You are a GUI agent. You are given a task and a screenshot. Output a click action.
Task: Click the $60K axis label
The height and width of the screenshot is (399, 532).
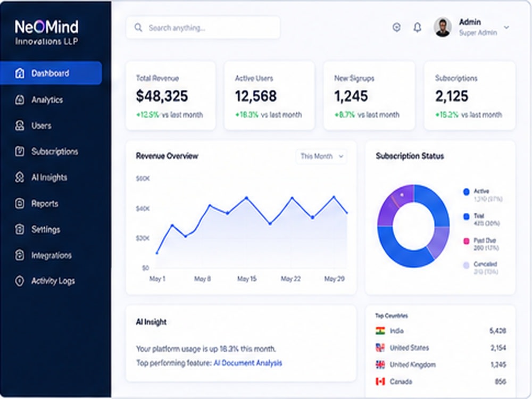coord(143,178)
